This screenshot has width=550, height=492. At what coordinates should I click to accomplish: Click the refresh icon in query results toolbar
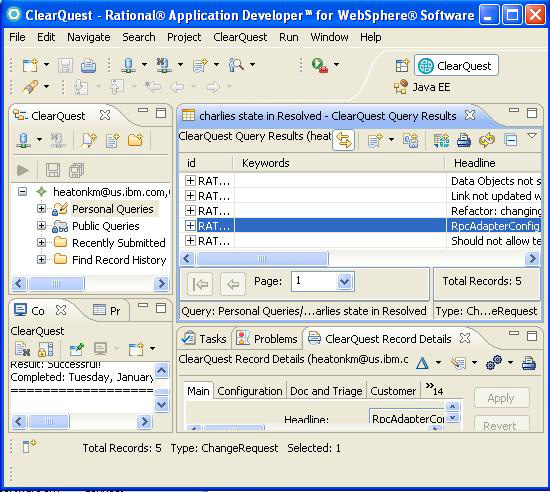tap(487, 140)
